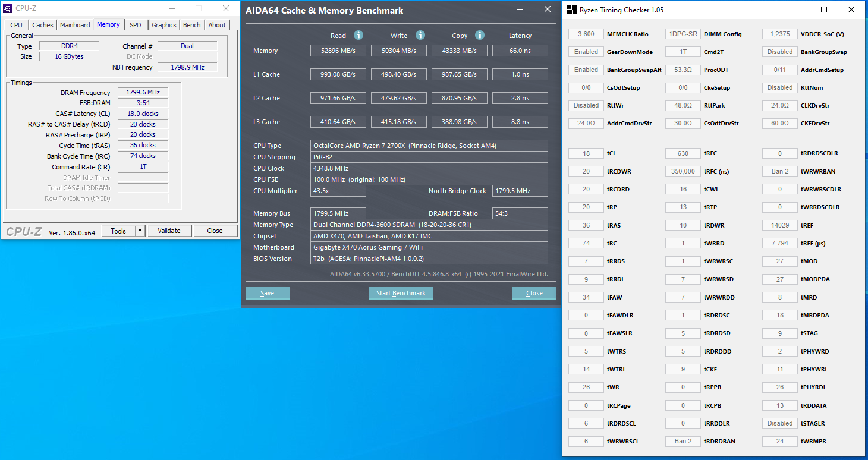Select DIMM Config value 1DPC-SR
The height and width of the screenshot is (460, 868).
click(683, 34)
